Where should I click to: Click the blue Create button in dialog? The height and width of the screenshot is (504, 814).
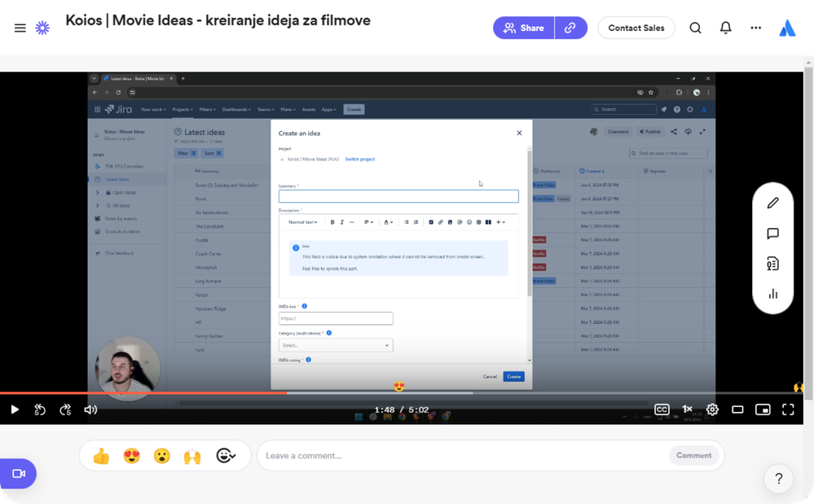pyautogui.click(x=513, y=376)
